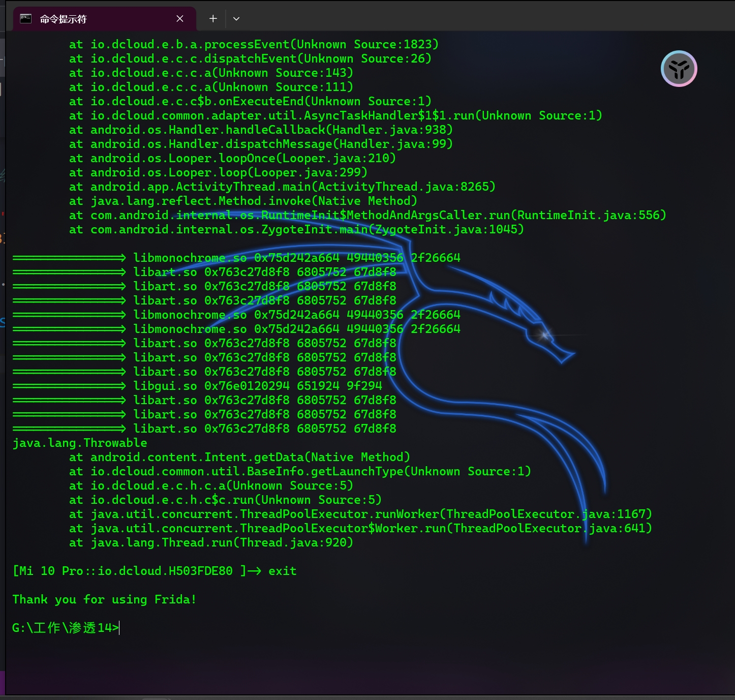Click at the G:\工作\渗透14> prompt line
Screen dimensions: 735x700
65,628
